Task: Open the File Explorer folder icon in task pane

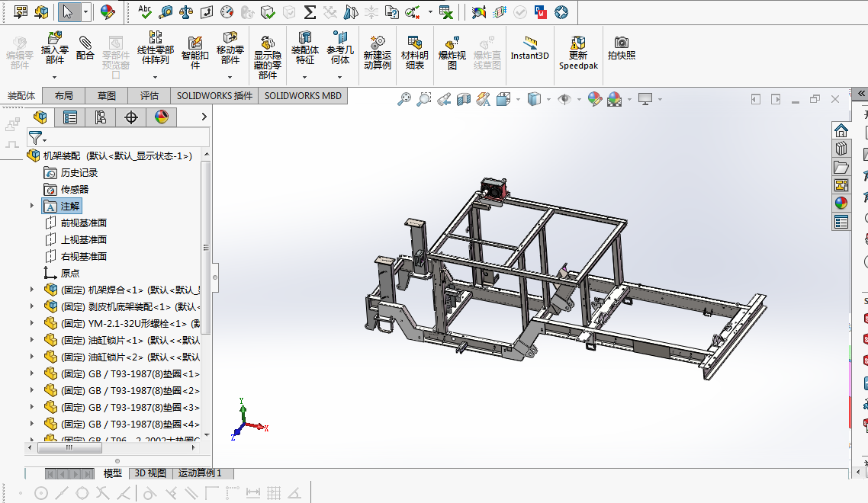Action: tap(841, 167)
